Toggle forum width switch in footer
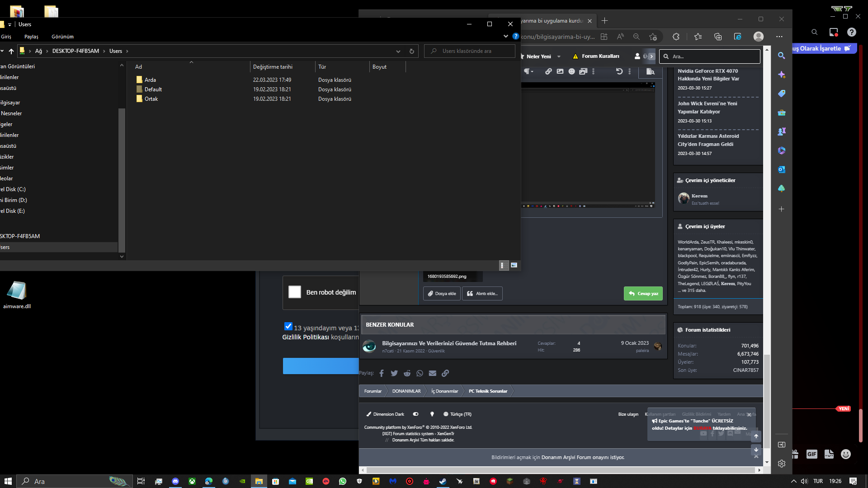868x488 pixels. coord(416,414)
